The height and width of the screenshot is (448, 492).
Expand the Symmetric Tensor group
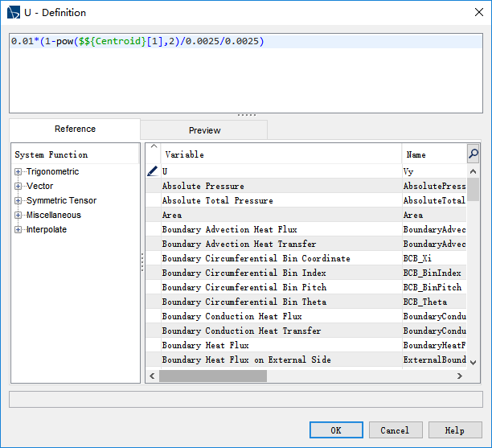coord(18,201)
